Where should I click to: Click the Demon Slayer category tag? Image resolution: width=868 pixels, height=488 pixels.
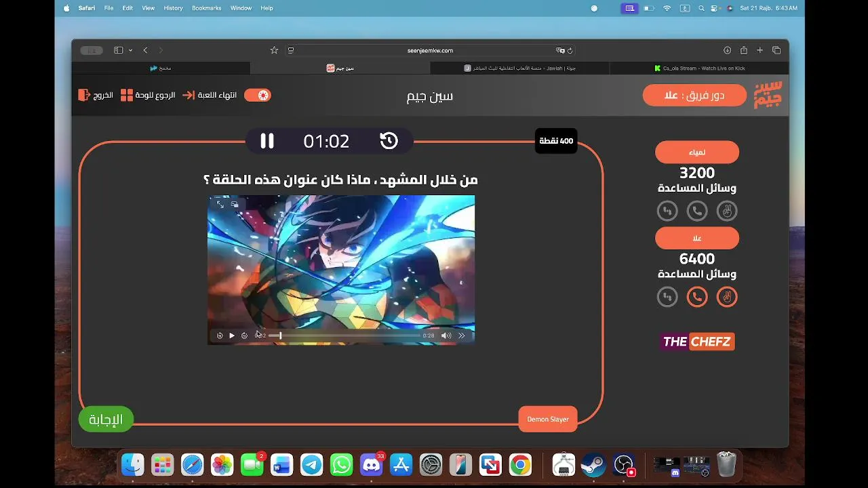tap(548, 419)
